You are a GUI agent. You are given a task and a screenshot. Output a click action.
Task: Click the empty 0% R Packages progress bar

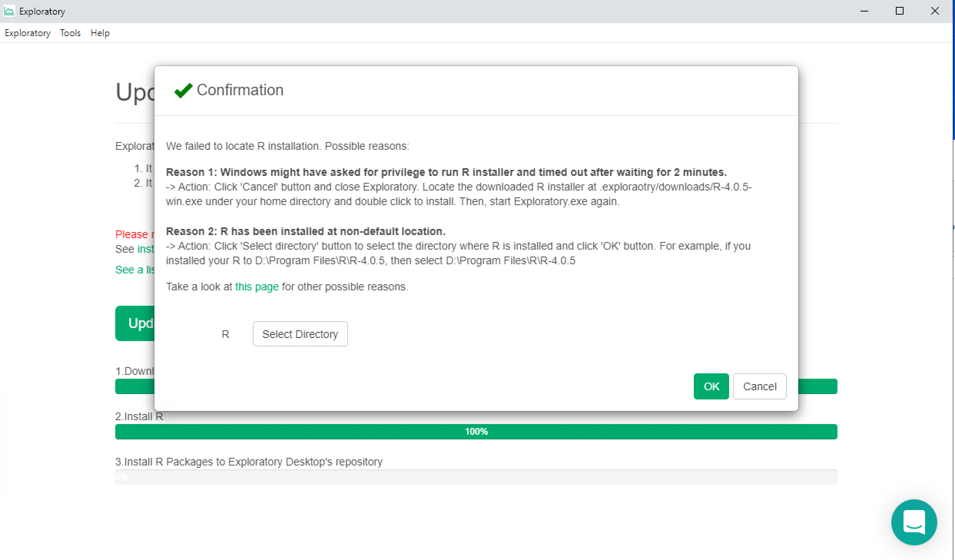point(476,477)
